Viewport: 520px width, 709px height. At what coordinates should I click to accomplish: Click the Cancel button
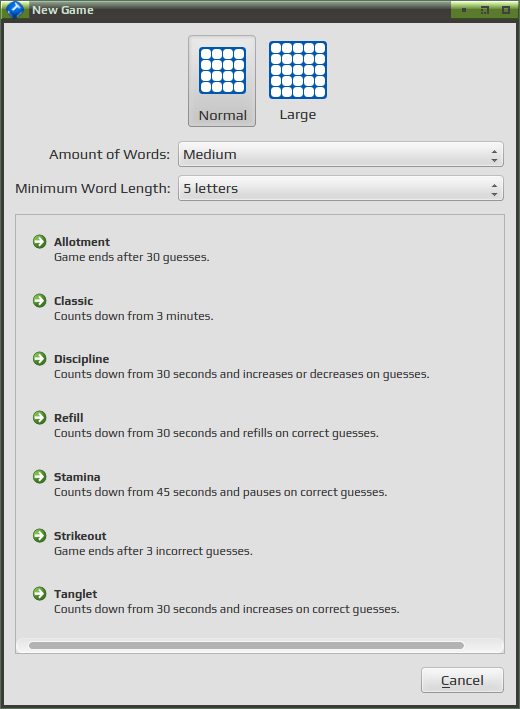tap(462, 680)
